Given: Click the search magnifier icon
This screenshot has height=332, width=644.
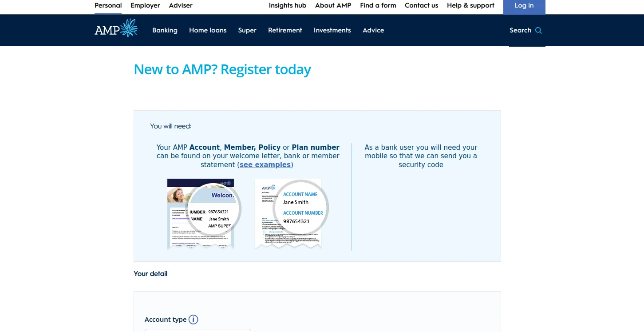Looking at the screenshot, I should point(538,30).
